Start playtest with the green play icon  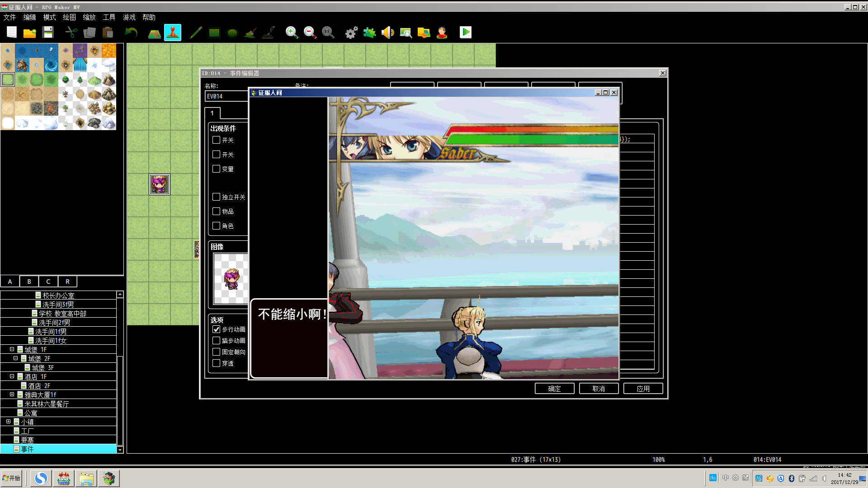pyautogui.click(x=465, y=32)
